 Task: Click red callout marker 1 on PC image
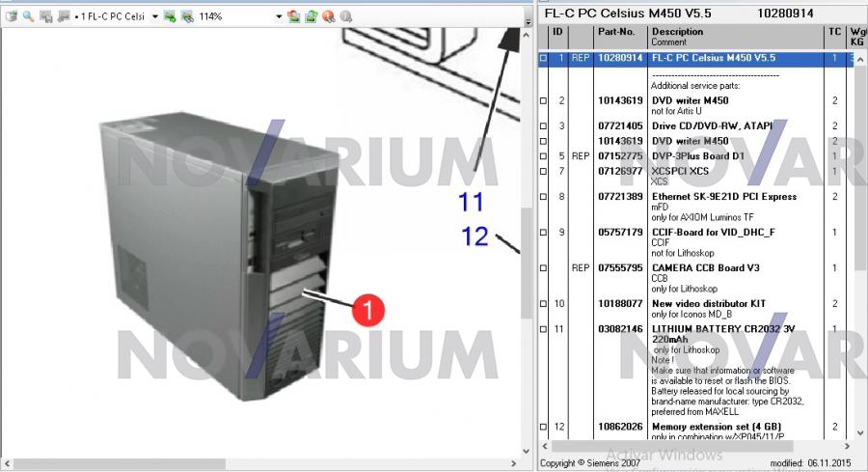[366, 309]
